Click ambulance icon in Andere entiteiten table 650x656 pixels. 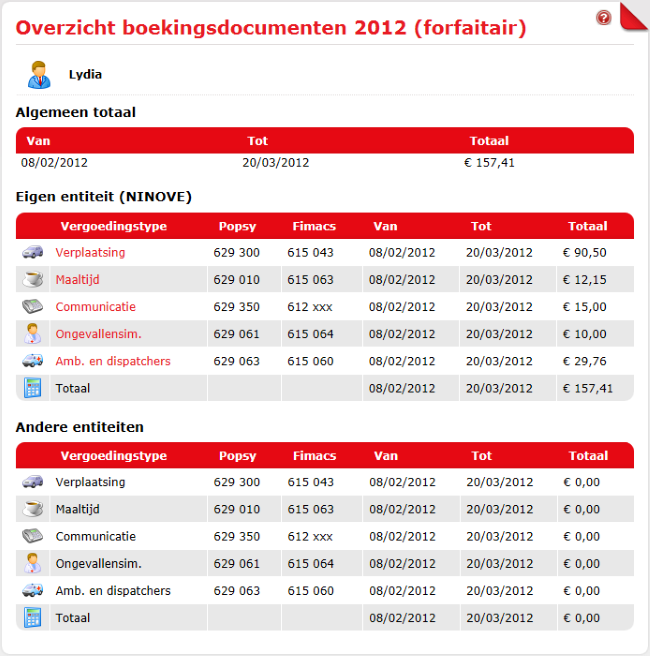tap(33, 590)
